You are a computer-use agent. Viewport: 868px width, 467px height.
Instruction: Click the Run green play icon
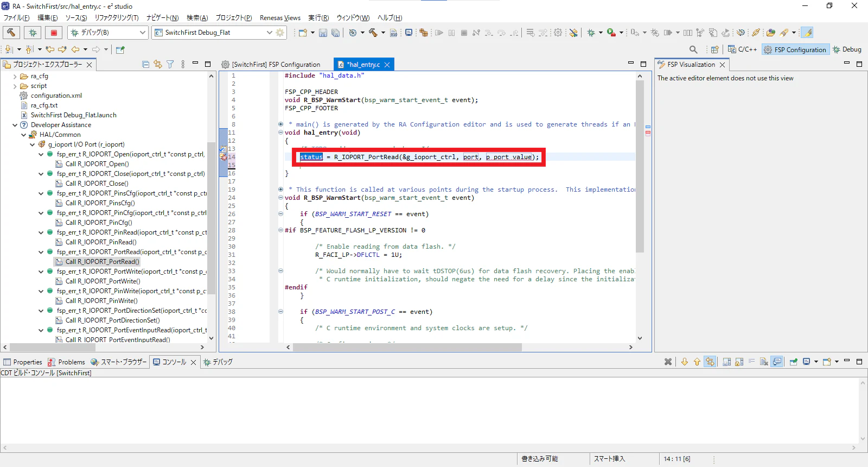point(611,33)
